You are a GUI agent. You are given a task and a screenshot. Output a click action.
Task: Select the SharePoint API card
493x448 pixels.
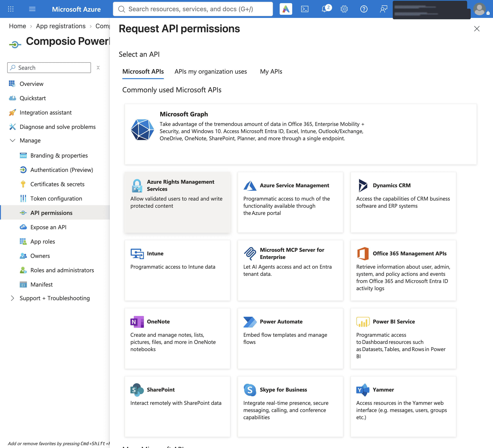(x=177, y=407)
